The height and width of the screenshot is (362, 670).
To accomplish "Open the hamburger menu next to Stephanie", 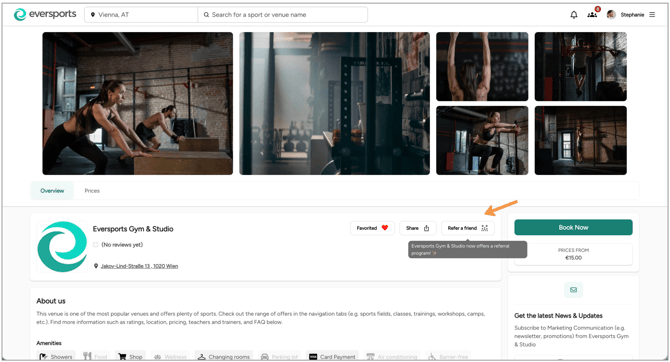I will click(x=652, y=15).
